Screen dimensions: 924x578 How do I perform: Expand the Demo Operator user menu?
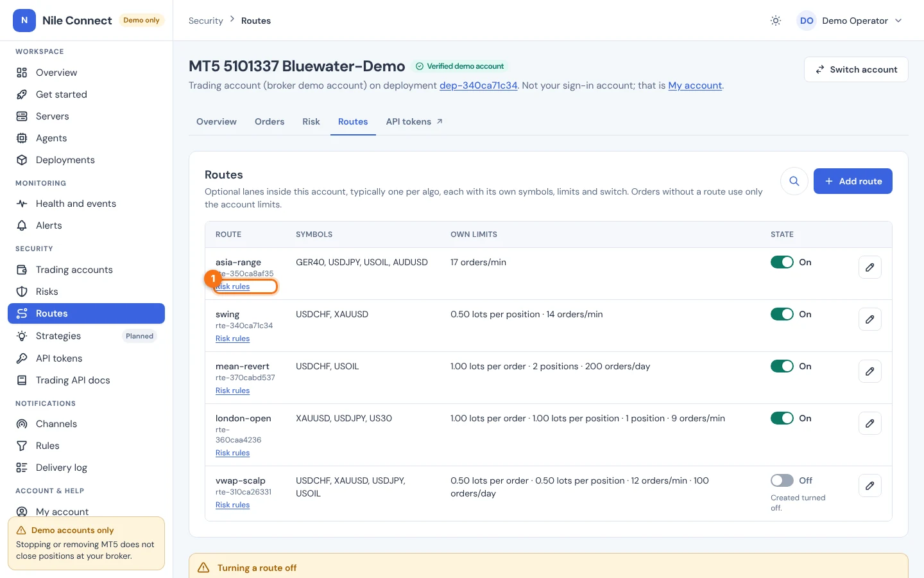[851, 21]
